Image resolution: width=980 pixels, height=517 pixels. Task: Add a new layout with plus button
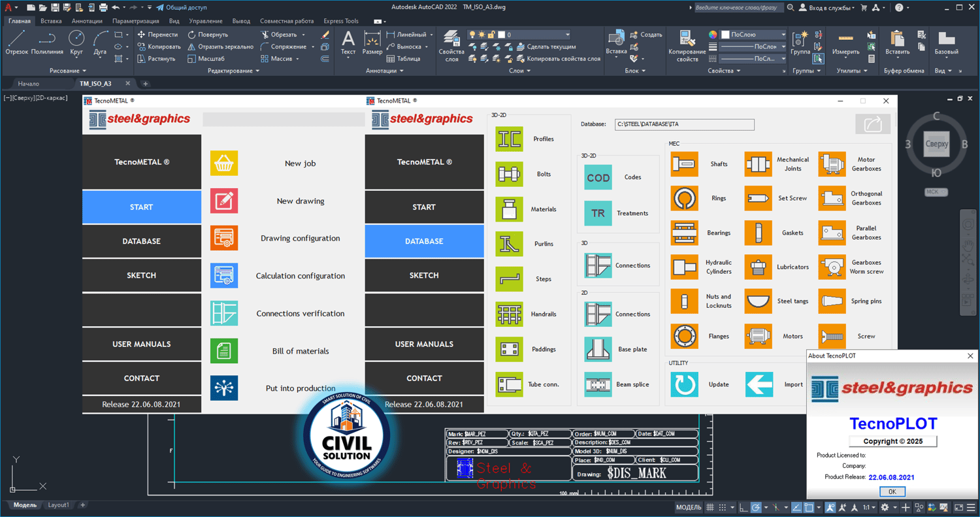pyautogui.click(x=82, y=505)
